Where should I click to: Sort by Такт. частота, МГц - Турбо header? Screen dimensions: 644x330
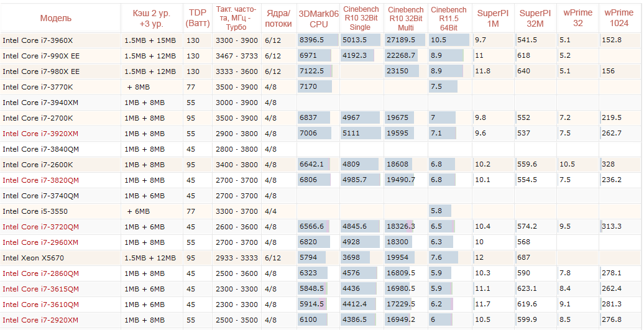coord(236,18)
